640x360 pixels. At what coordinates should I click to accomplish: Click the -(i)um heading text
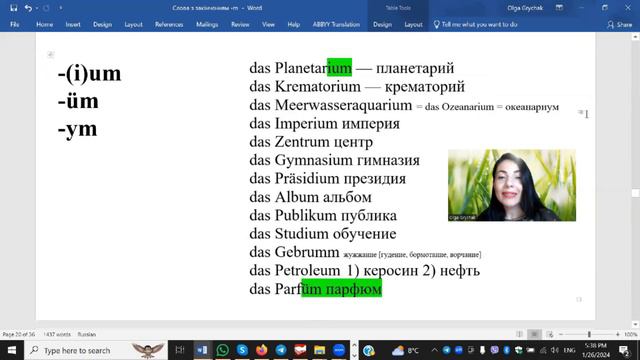tap(89, 73)
